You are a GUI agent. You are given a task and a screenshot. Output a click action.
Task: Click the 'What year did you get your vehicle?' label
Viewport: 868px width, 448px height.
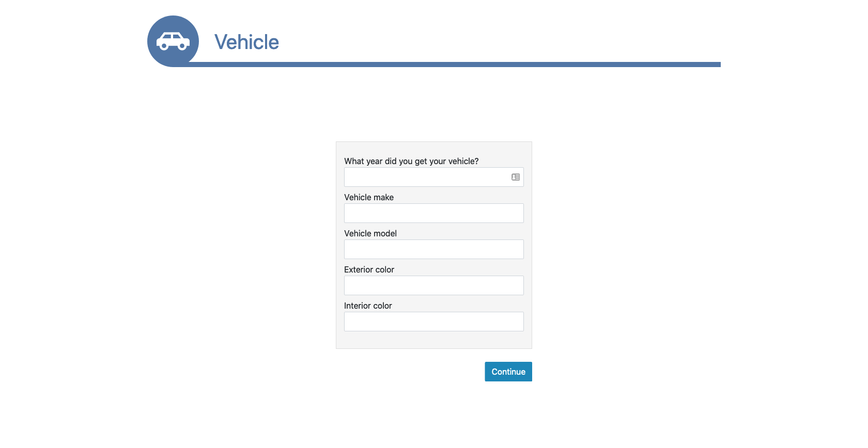411,161
